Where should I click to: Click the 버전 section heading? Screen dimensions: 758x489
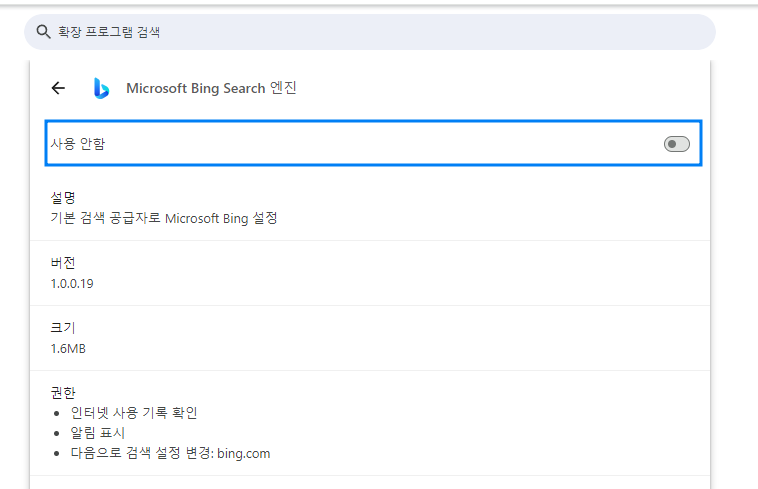[x=63, y=263]
